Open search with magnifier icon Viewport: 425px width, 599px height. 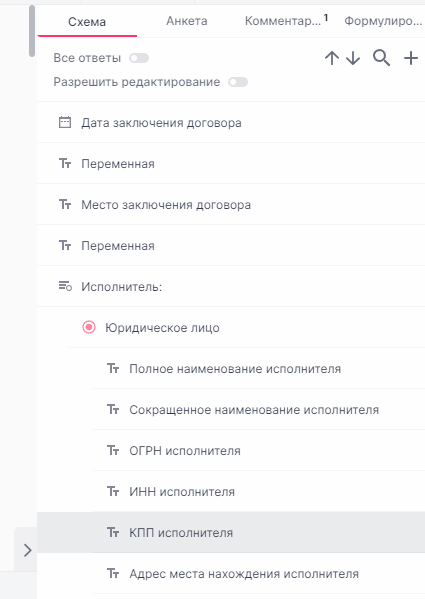coord(381,58)
